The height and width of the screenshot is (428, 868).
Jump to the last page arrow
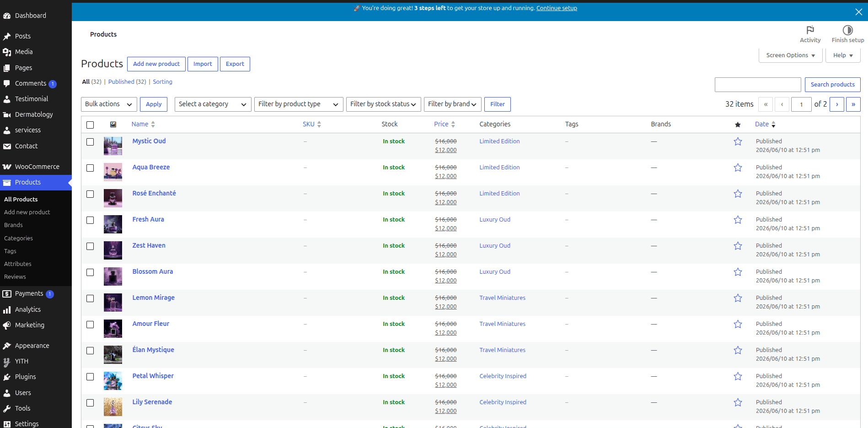point(853,104)
